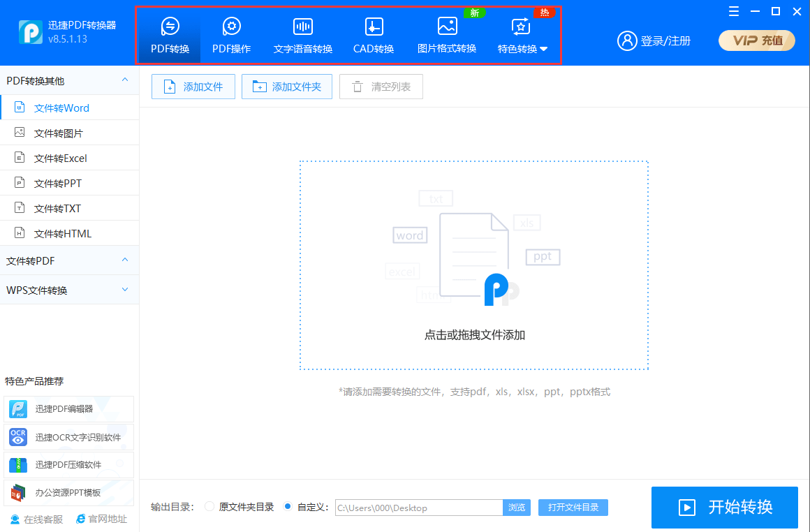Click the drag-and-drop file area
This screenshot has width=810, height=532.
click(x=474, y=265)
